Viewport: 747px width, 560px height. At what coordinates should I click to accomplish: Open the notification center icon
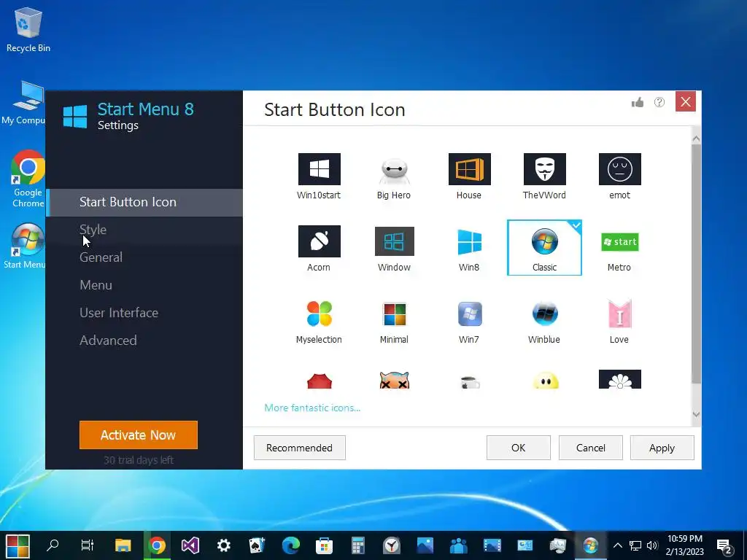(724, 546)
